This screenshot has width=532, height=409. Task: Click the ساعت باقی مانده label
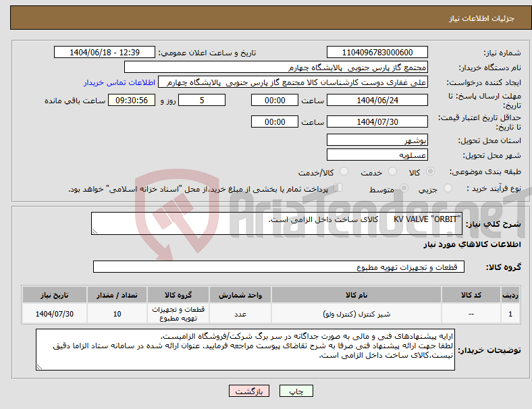click(75, 101)
